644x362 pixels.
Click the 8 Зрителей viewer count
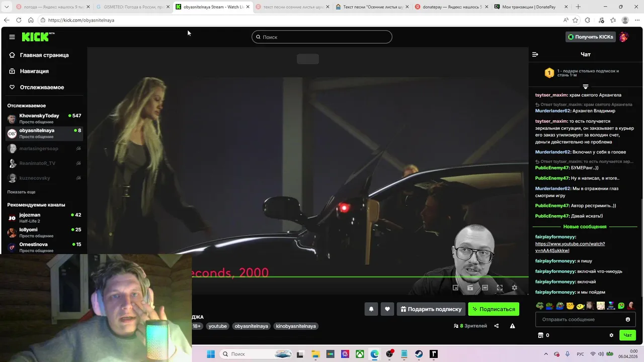point(470,326)
